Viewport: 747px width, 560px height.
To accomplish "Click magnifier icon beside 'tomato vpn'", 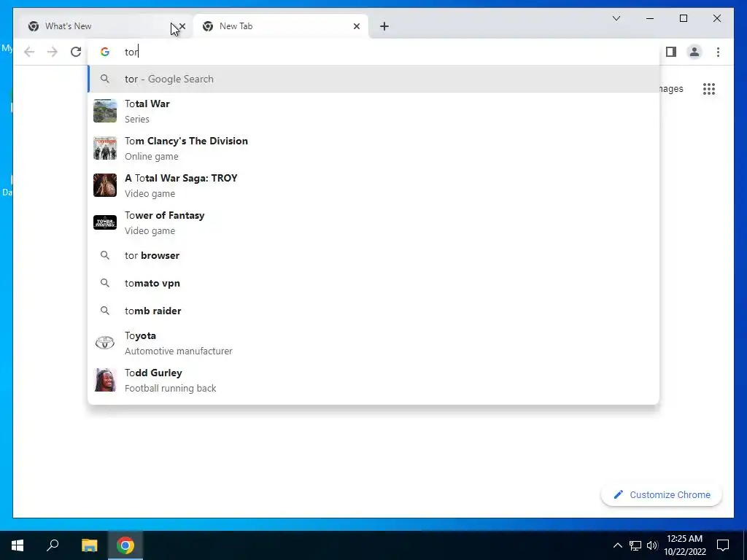I will (105, 283).
